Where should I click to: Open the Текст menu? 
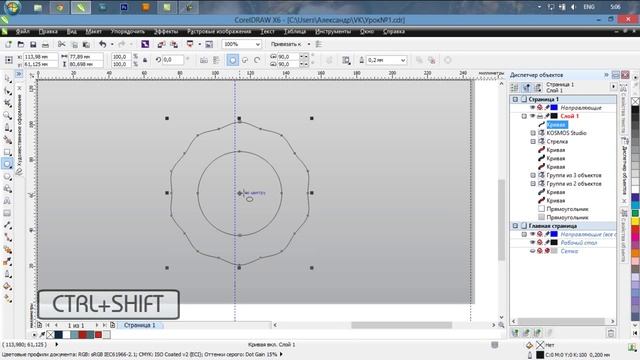click(x=267, y=31)
